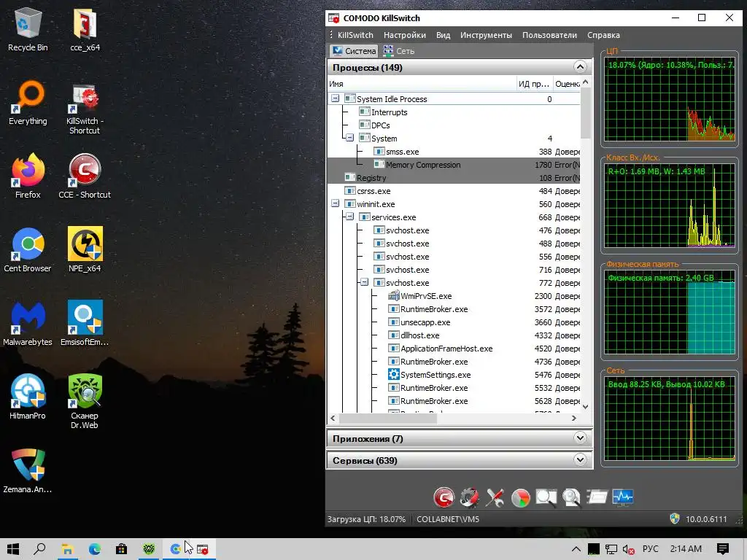Select the smss.exe process row
Viewport: 747px width, 560px height.
(x=454, y=152)
